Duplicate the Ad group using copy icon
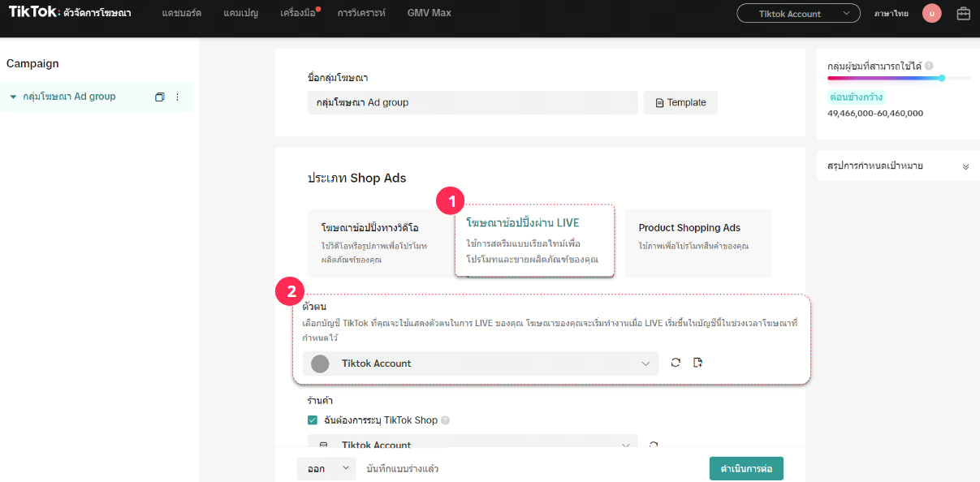This screenshot has width=980, height=482. point(159,97)
